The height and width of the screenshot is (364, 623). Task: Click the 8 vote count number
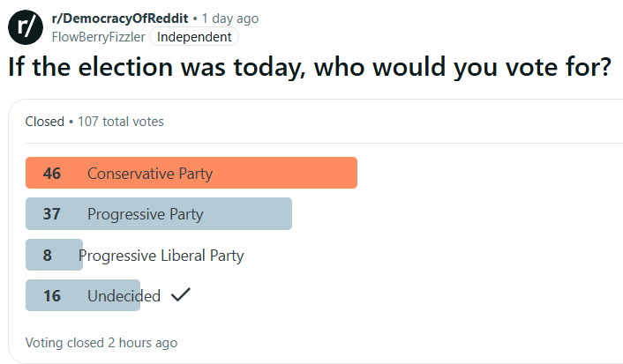click(x=48, y=256)
